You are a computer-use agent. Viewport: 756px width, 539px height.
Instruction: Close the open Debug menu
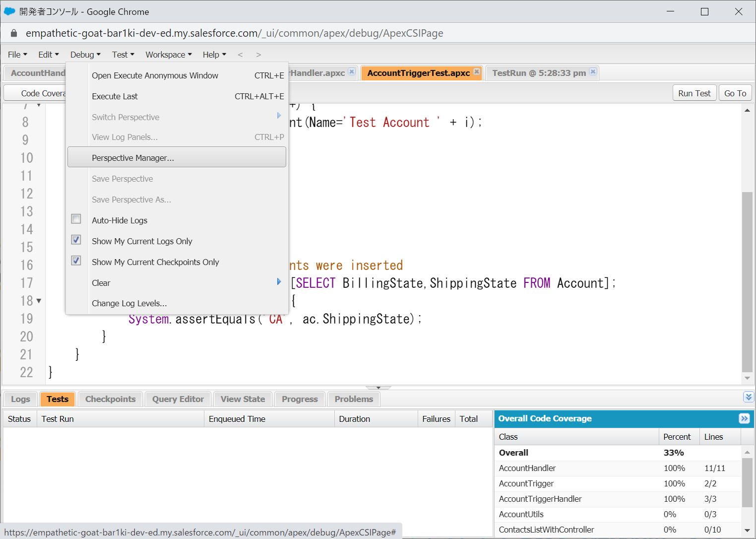pyautogui.click(x=85, y=55)
